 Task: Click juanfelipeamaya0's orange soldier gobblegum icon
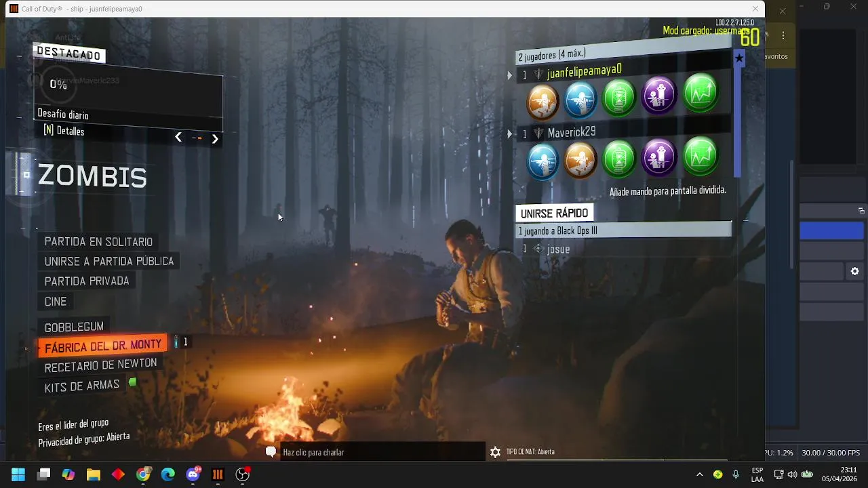(542, 102)
